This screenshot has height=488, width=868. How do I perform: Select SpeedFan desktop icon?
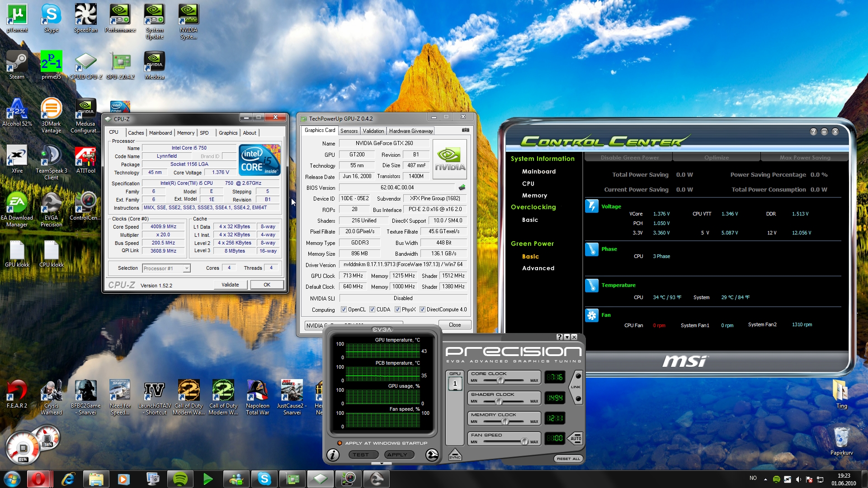point(85,18)
